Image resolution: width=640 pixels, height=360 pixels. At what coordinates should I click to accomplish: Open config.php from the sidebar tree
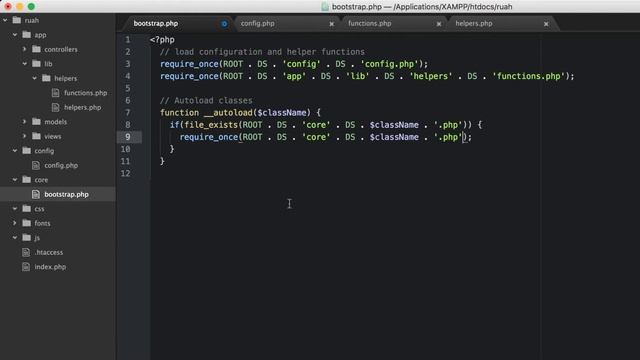61,165
